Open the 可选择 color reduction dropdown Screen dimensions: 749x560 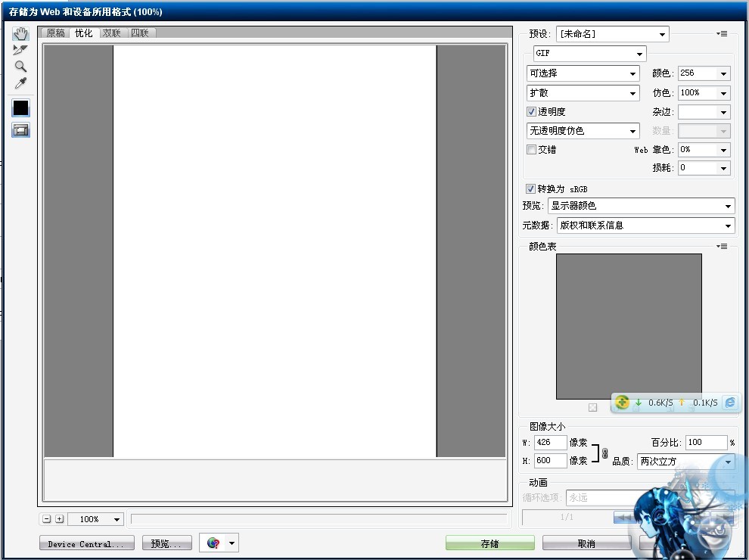pyautogui.click(x=583, y=73)
